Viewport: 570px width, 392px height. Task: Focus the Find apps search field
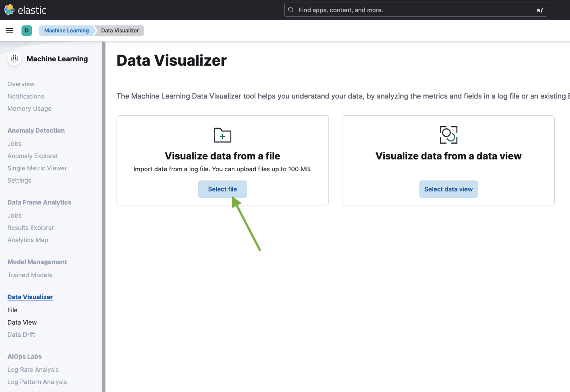416,10
